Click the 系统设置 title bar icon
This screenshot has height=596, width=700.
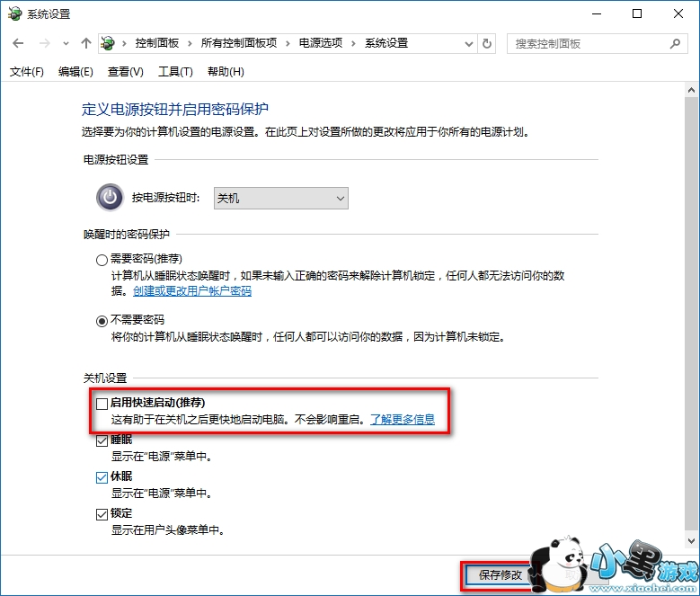14,13
